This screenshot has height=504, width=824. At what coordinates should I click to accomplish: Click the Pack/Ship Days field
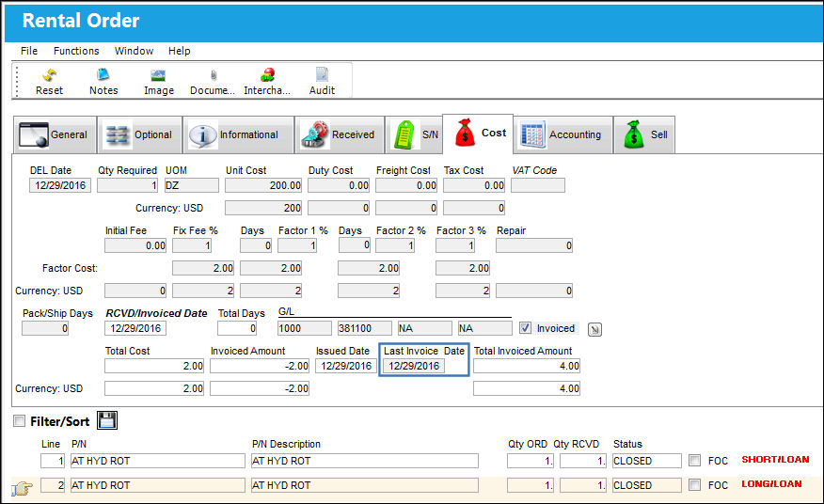point(44,328)
